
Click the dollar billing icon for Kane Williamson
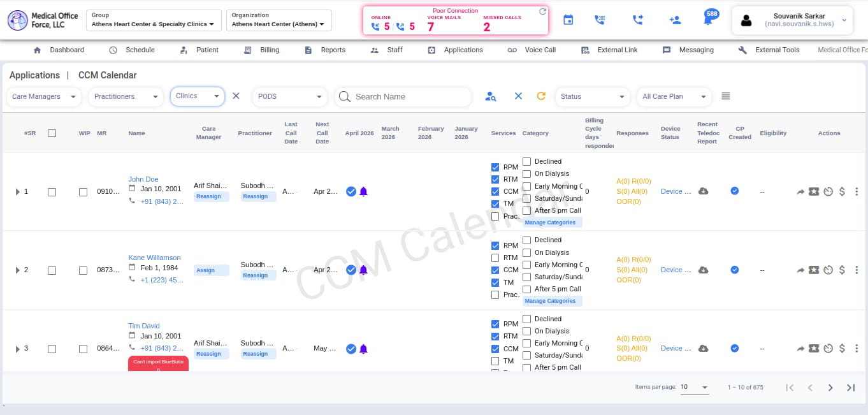tap(842, 270)
